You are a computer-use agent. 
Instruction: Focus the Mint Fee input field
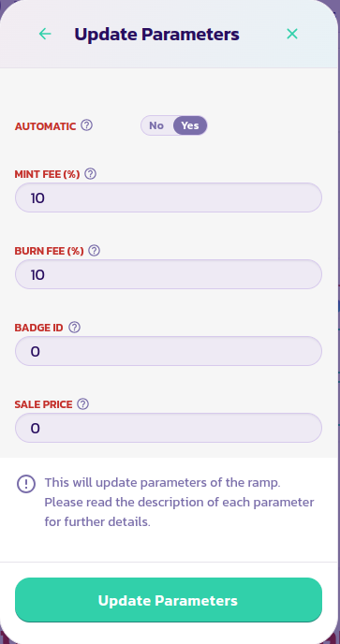169,198
